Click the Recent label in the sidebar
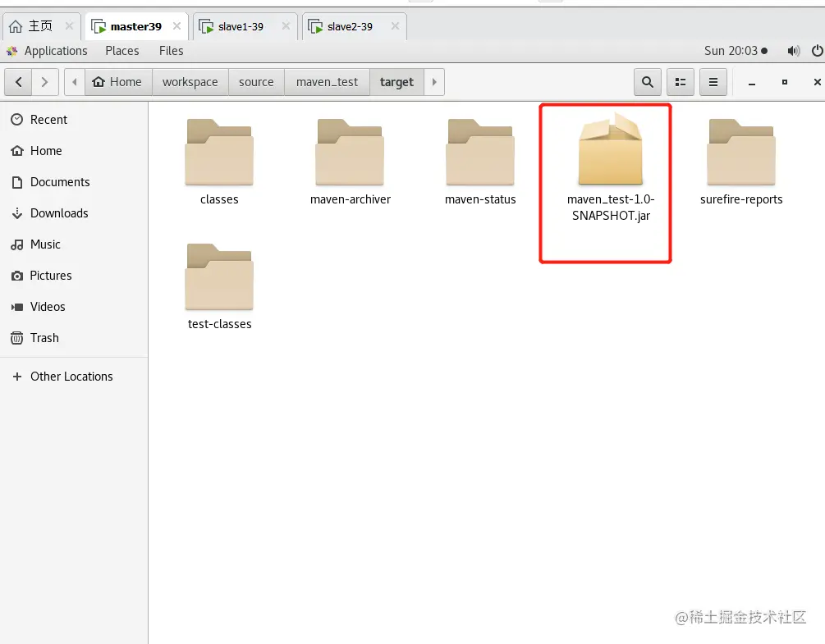The height and width of the screenshot is (644, 825). (x=48, y=119)
